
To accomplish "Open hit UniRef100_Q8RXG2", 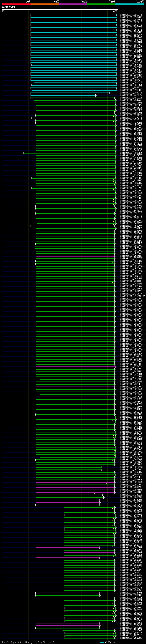I will [131, 20].
